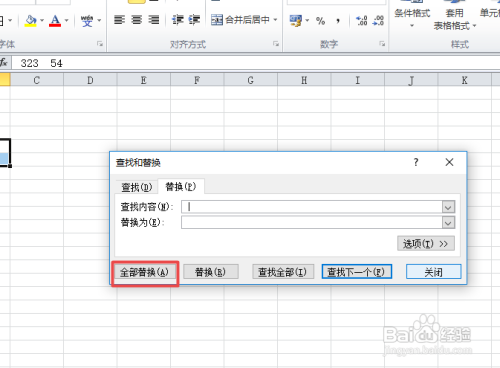
Task: Expand the Find what history dropdown
Action: (448, 207)
